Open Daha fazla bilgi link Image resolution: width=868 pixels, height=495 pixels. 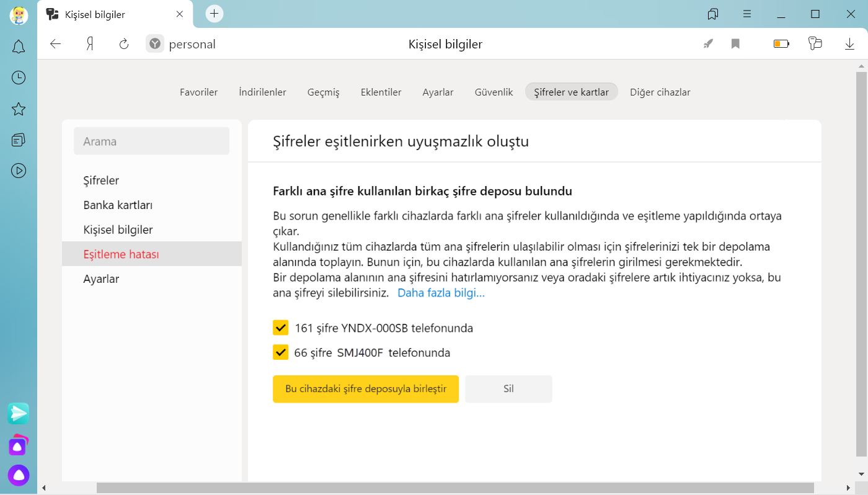(441, 293)
